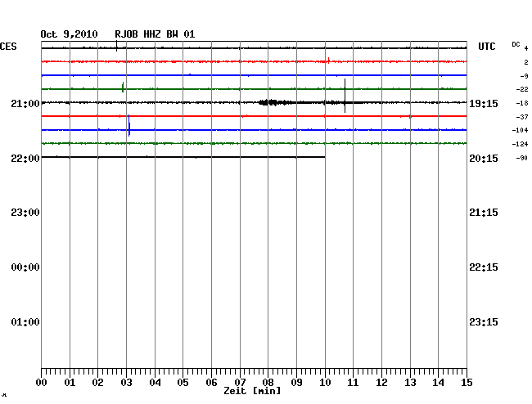Click the end of the last black trace
Viewport: 532px width, 404px height.
click(324, 157)
